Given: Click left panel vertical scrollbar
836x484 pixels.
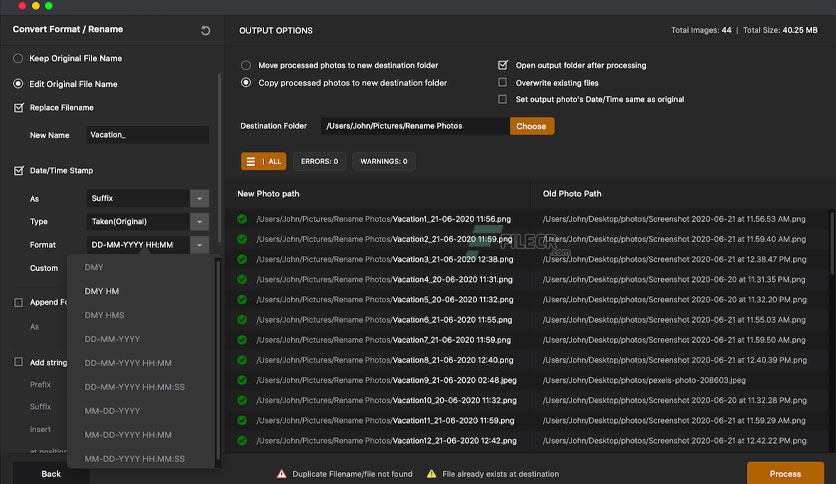Looking at the screenshot, I should point(219,160).
